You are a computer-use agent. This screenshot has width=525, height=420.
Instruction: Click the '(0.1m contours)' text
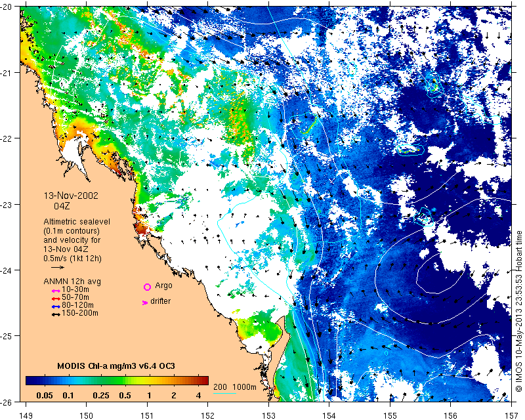pyautogui.click(x=72, y=231)
